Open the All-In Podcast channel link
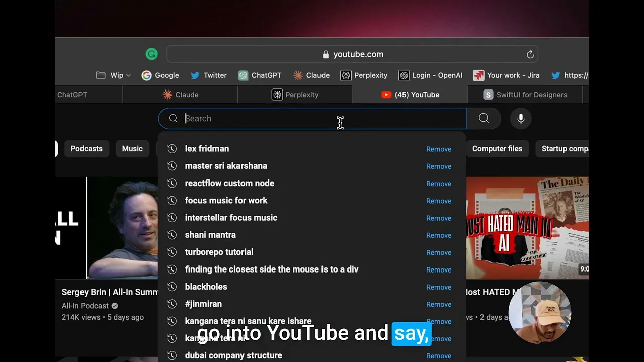 [x=85, y=306]
